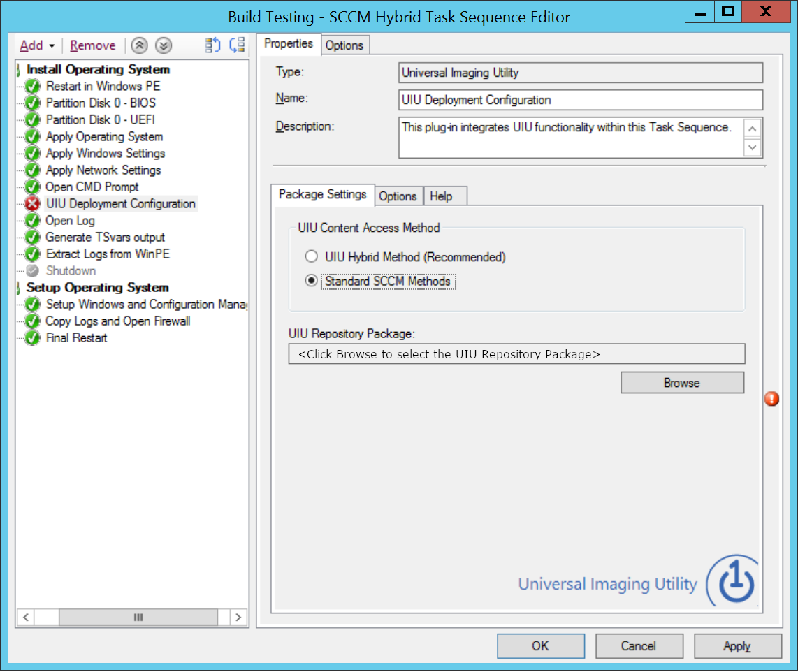This screenshot has height=672, width=798.
Task: Click status icon of Partition Disk 0 - UEFI
Action: point(33,120)
